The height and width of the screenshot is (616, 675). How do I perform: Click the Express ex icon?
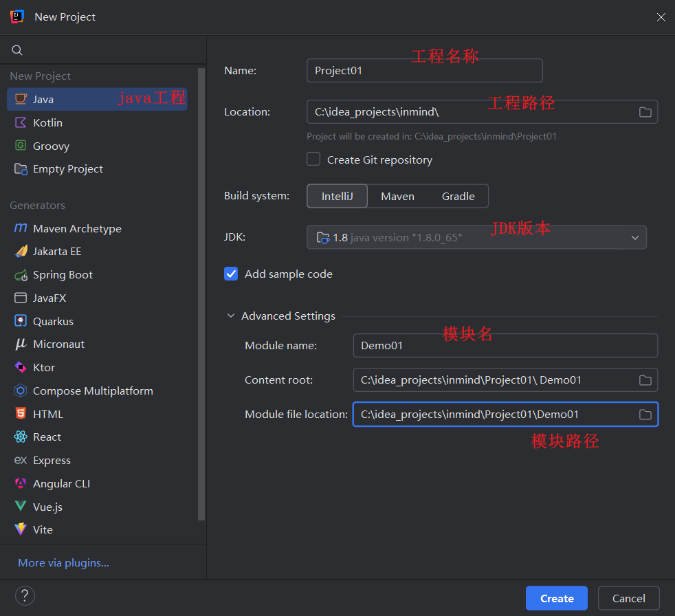21,460
